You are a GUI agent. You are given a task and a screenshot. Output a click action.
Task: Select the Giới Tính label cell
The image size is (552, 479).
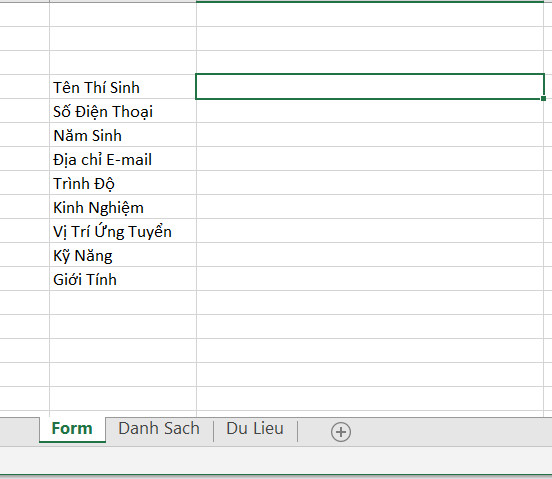click(x=123, y=279)
